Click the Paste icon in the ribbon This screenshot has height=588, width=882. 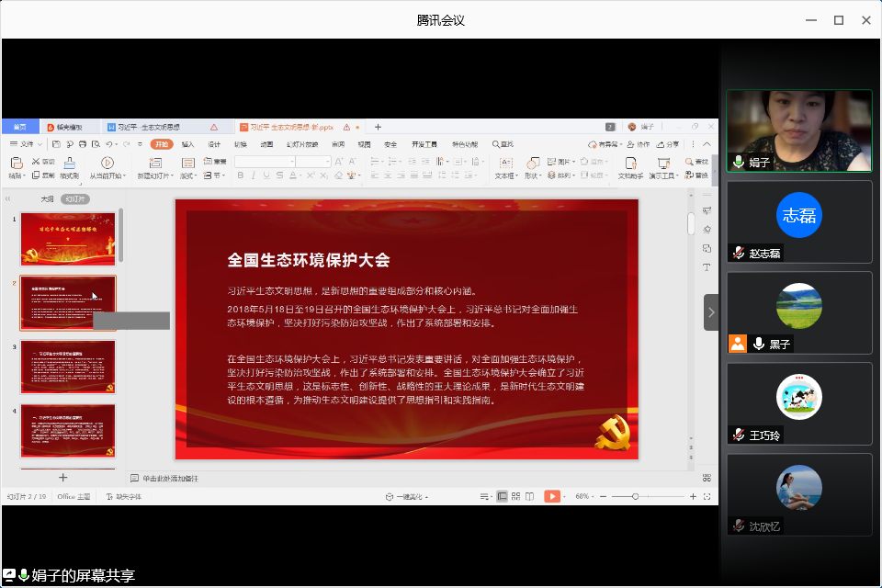pos(16,165)
